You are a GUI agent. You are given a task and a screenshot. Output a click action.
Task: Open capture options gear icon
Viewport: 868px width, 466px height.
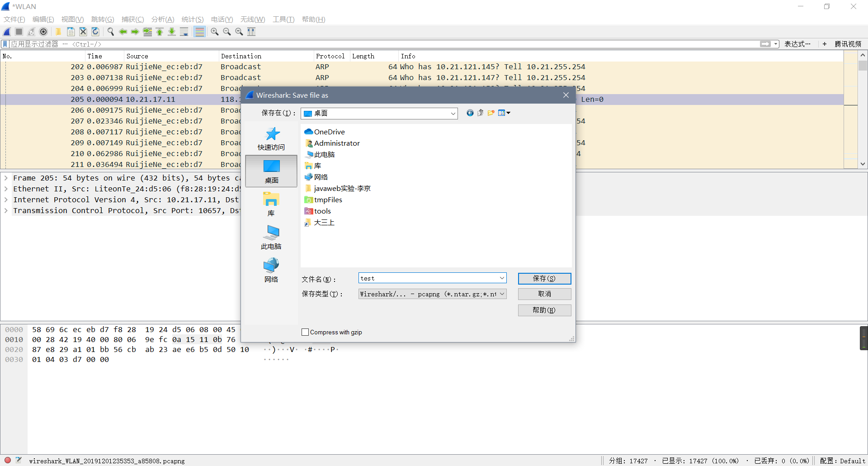[x=43, y=32]
